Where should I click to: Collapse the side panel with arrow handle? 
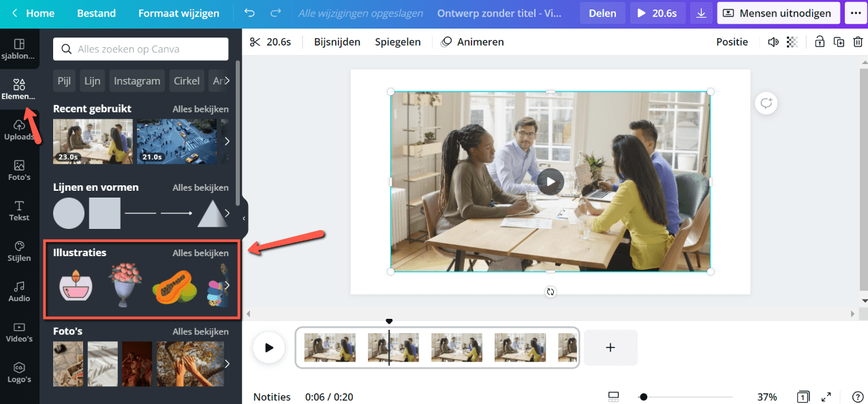click(x=244, y=218)
